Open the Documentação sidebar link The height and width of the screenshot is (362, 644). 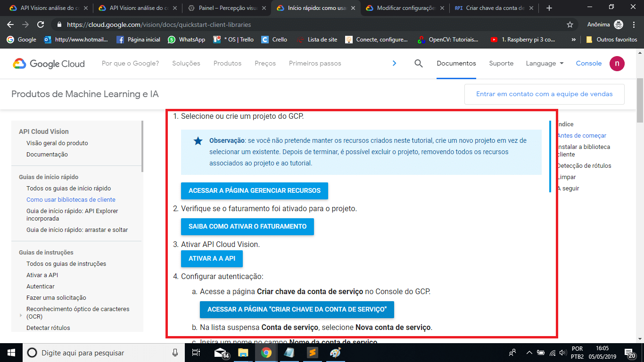tap(47, 154)
